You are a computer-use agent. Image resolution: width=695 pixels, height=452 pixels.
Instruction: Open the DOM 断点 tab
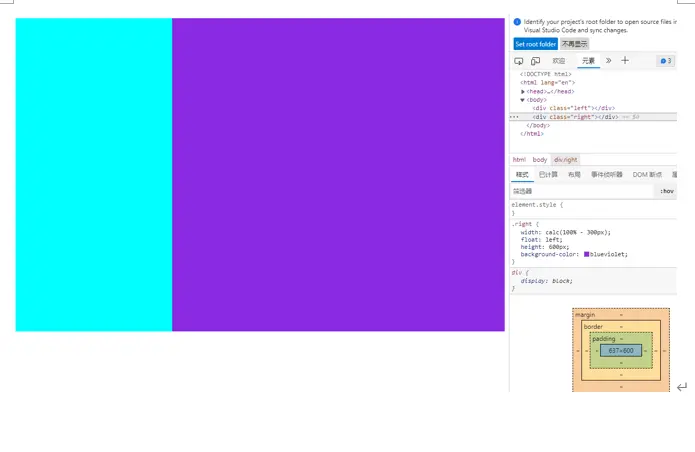coord(647,175)
